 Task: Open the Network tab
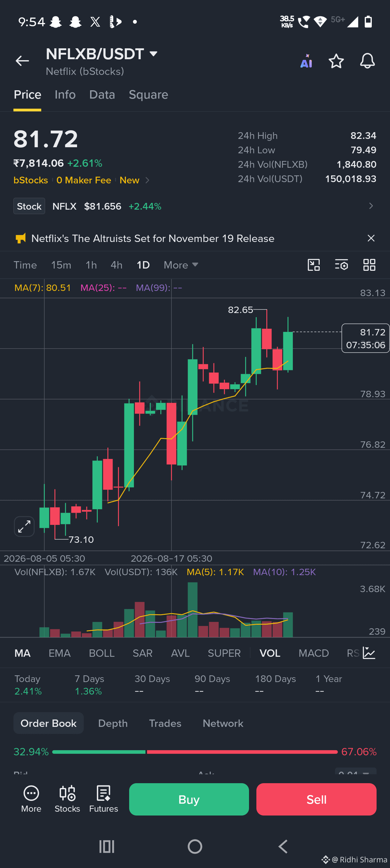(223, 723)
